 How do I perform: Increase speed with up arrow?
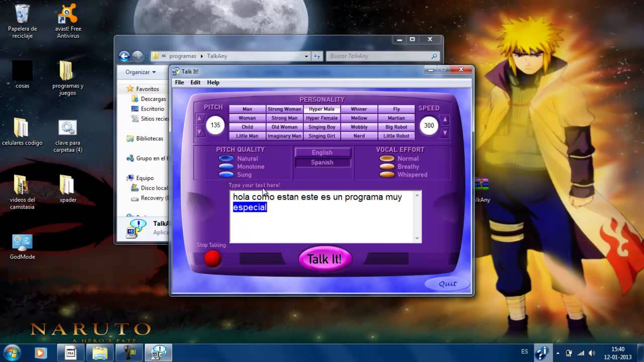pos(445,120)
